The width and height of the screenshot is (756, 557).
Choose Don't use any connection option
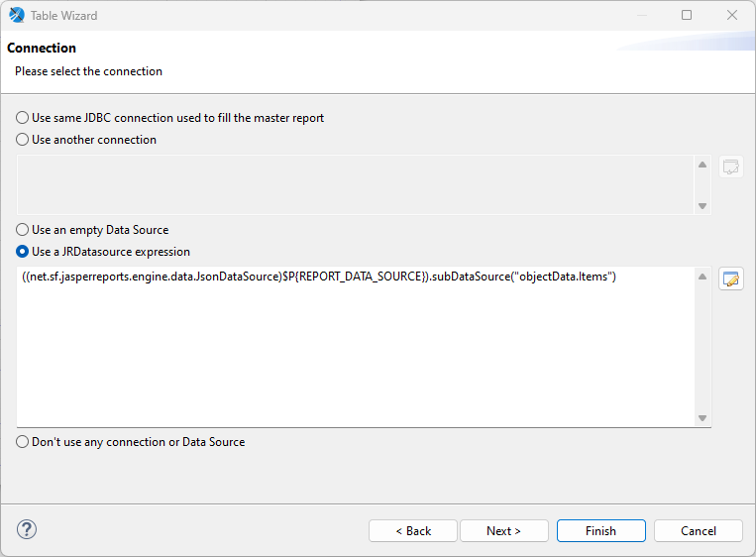click(23, 442)
